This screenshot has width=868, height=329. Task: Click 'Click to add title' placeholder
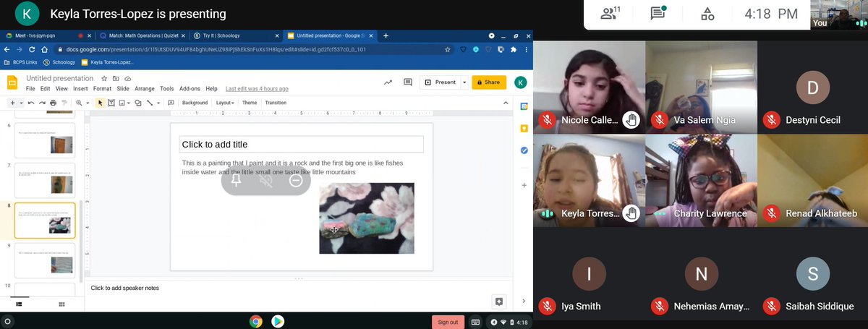302,145
